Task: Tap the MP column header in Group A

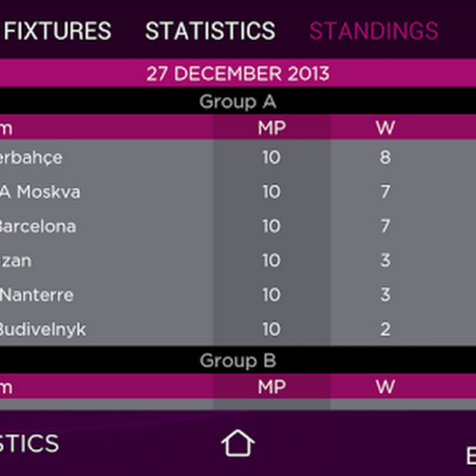Action: [x=272, y=127]
